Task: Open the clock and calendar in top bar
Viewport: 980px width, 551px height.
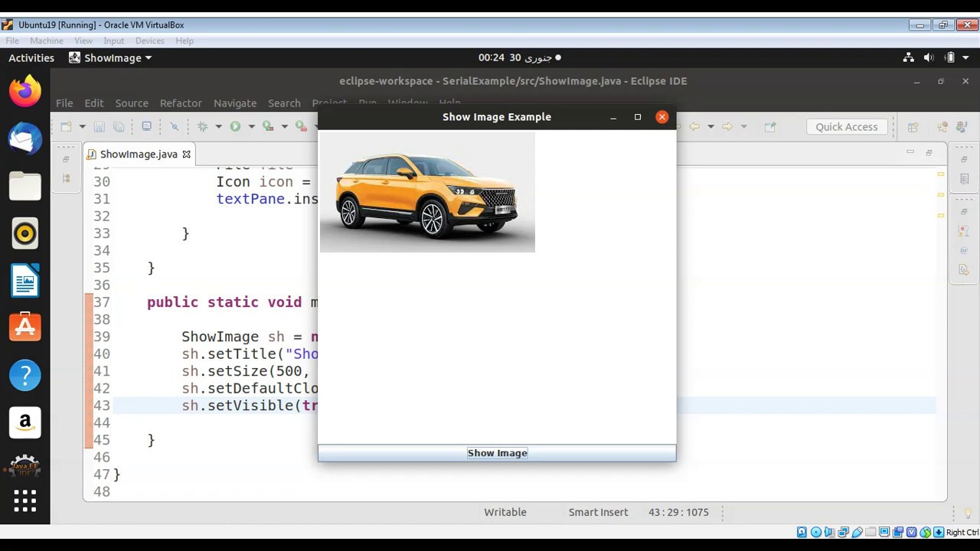Action: coord(519,57)
